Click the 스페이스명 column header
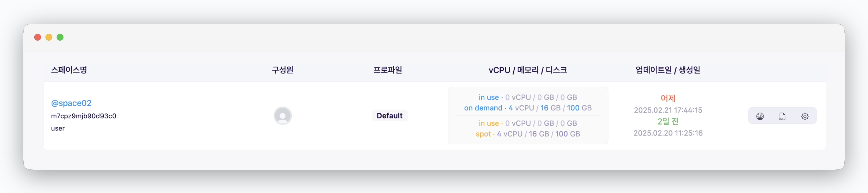 point(69,70)
